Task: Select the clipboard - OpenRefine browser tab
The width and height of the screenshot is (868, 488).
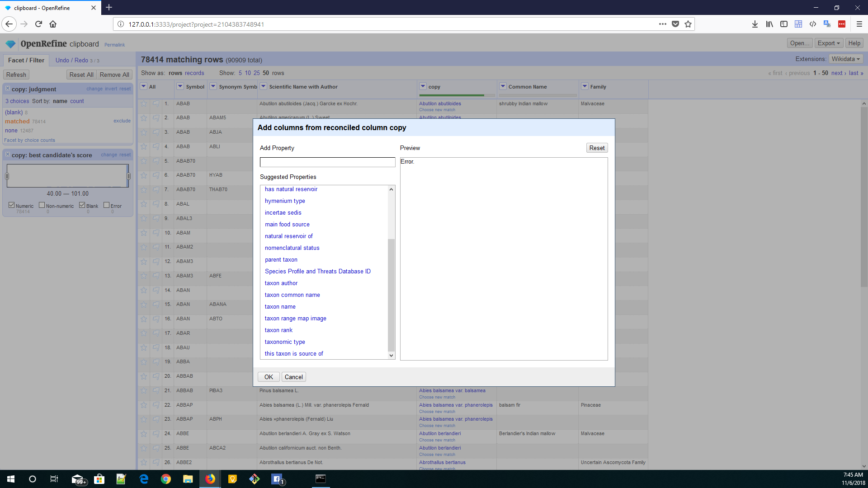Action: 50,8
